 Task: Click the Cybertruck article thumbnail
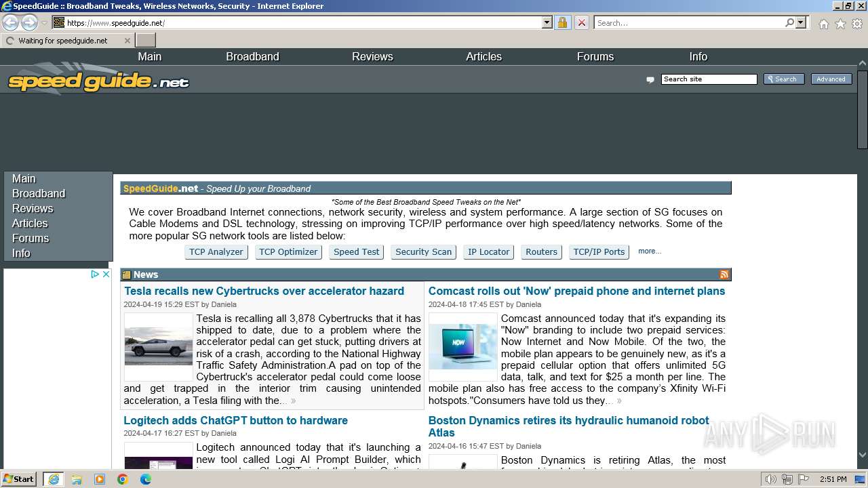(159, 346)
